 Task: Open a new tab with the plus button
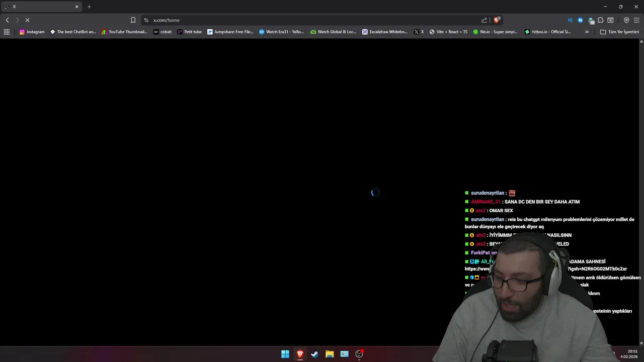pyautogui.click(x=89, y=7)
